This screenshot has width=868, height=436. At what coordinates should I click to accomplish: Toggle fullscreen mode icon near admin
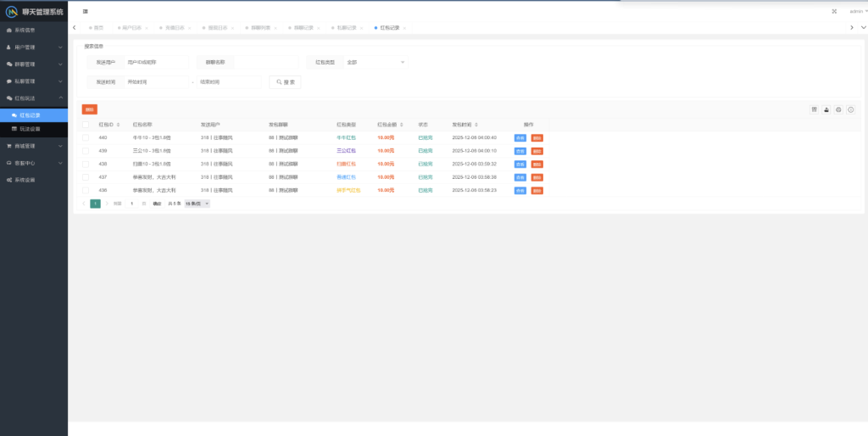coord(834,11)
